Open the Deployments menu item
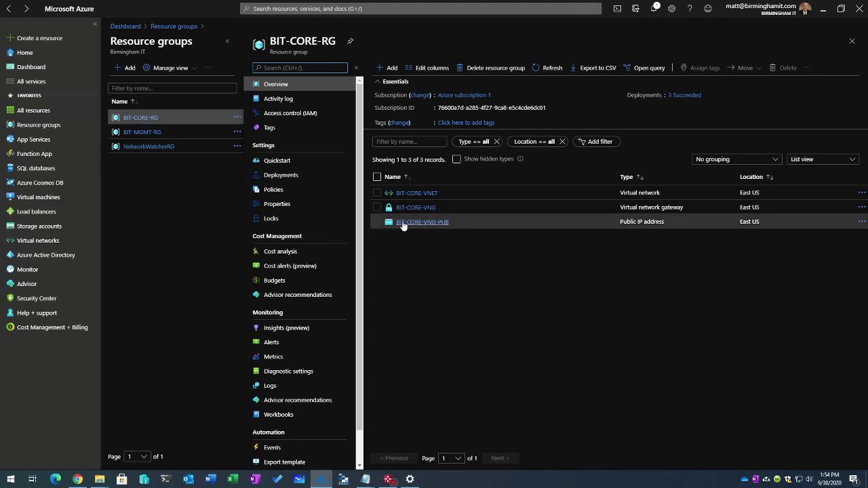The width and height of the screenshot is (868, 488). [281, 175]
